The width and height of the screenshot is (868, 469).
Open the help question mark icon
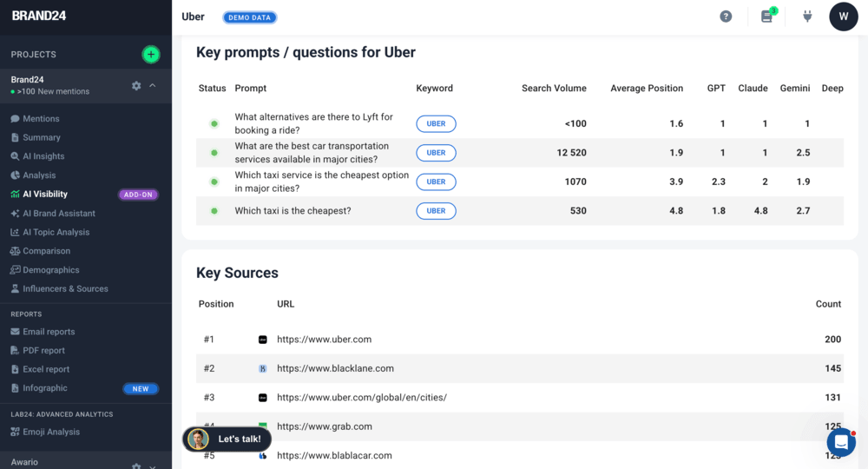[726, 17]
